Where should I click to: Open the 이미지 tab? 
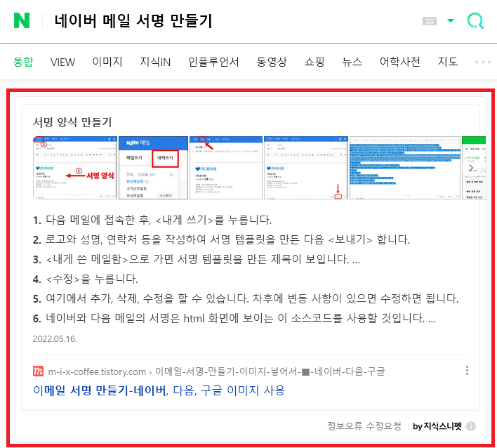(107, 62)
